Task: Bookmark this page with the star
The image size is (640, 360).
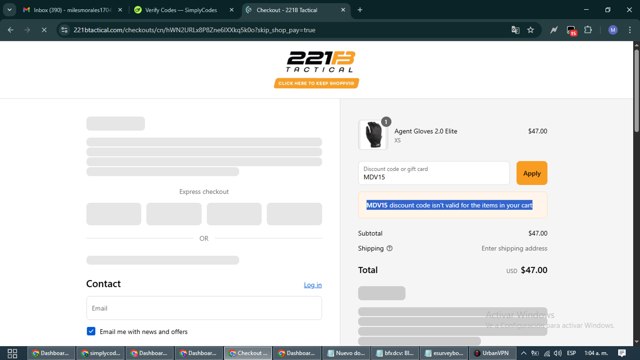Action: click(x=530, y=30)
